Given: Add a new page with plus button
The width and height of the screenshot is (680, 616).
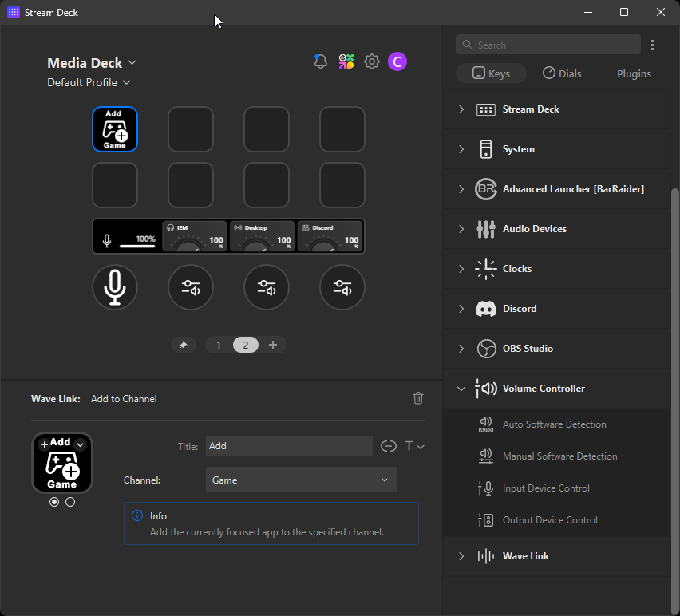Looking at the screenshot, I should point(273,345).
